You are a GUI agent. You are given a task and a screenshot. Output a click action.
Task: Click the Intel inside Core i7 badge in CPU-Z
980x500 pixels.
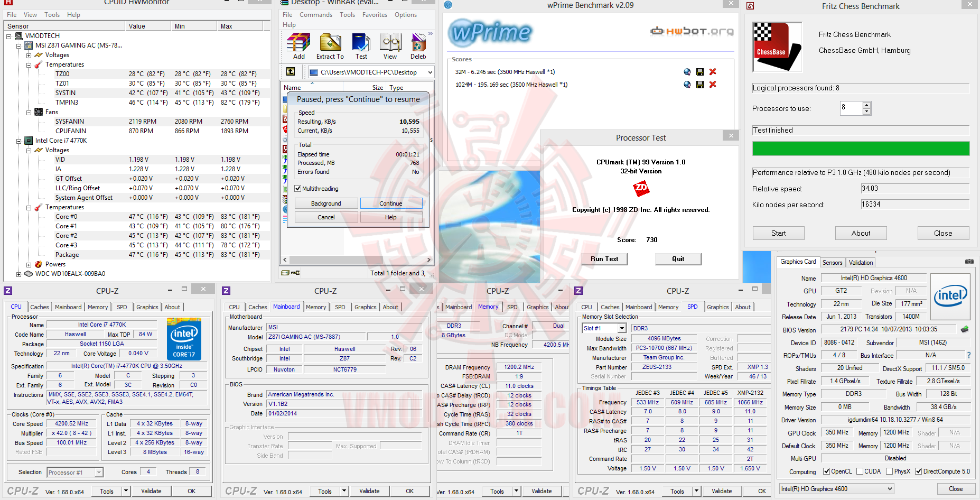[x=184, y=339]
